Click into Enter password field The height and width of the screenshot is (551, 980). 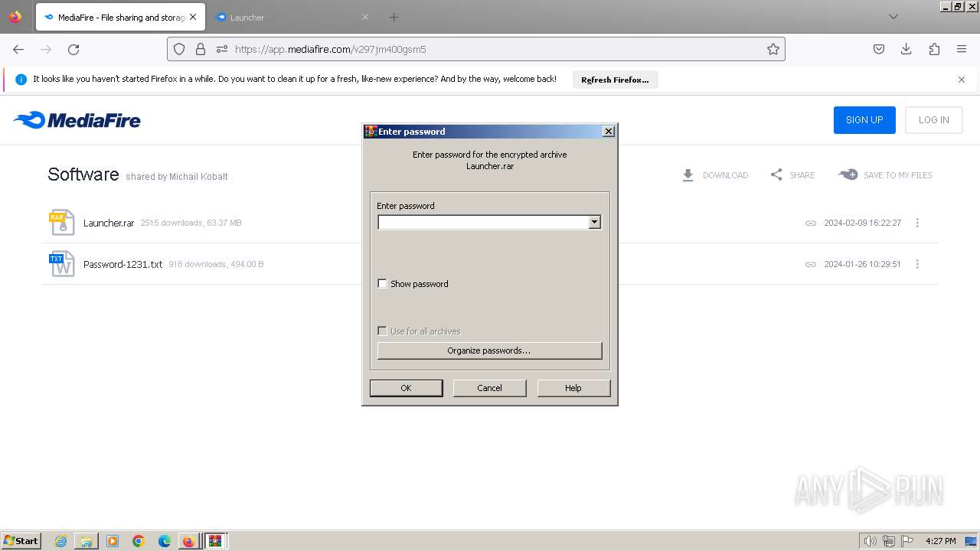point(483,222)
